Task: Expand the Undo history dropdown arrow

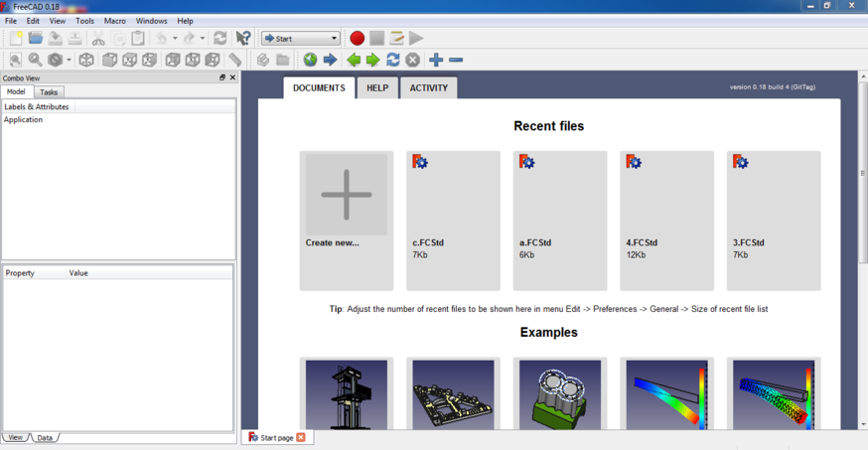Action: coord(175,38)
